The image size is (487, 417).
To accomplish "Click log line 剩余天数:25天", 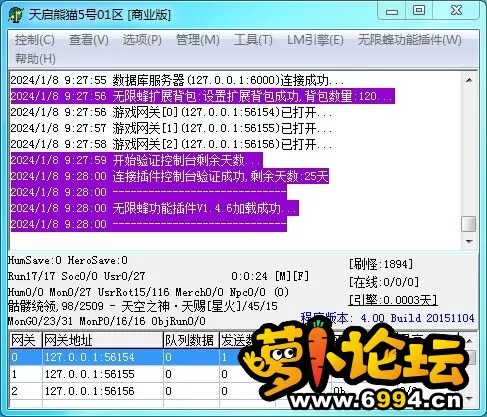I will 170,176.
